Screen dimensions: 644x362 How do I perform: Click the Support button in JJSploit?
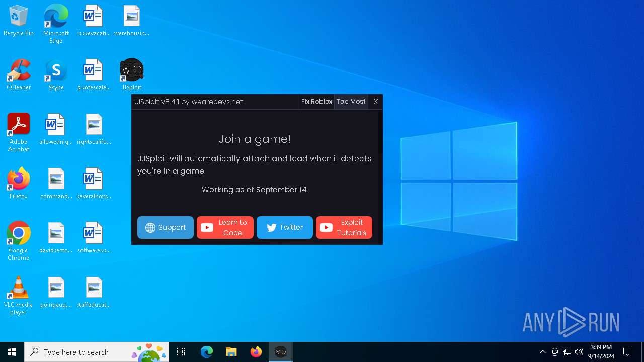[x=166, y=227]
